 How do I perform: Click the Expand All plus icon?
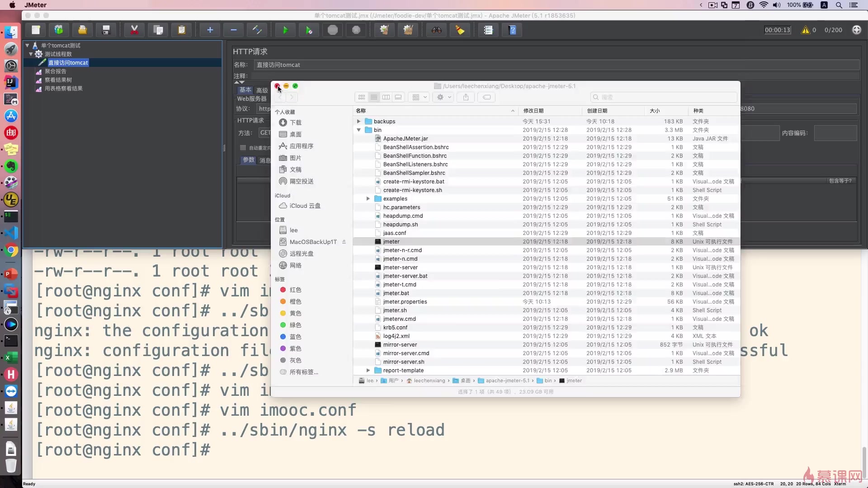210,30
